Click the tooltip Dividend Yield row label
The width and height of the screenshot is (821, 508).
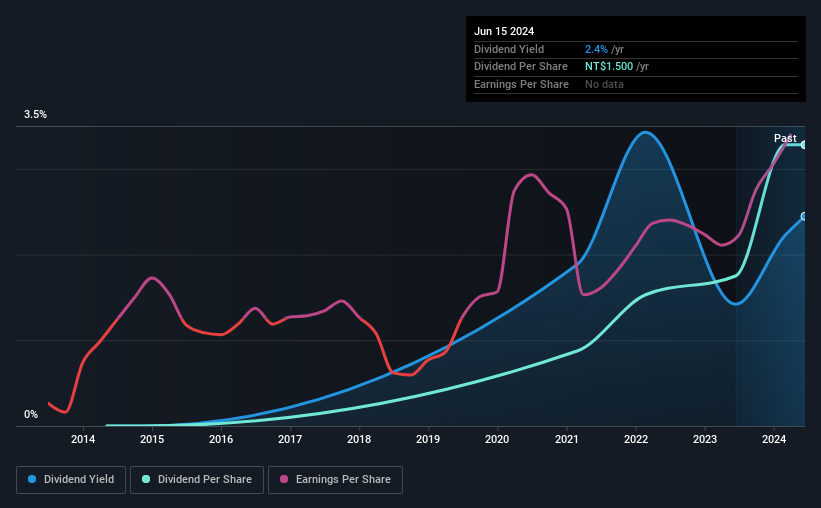click(x=509, y=49)
